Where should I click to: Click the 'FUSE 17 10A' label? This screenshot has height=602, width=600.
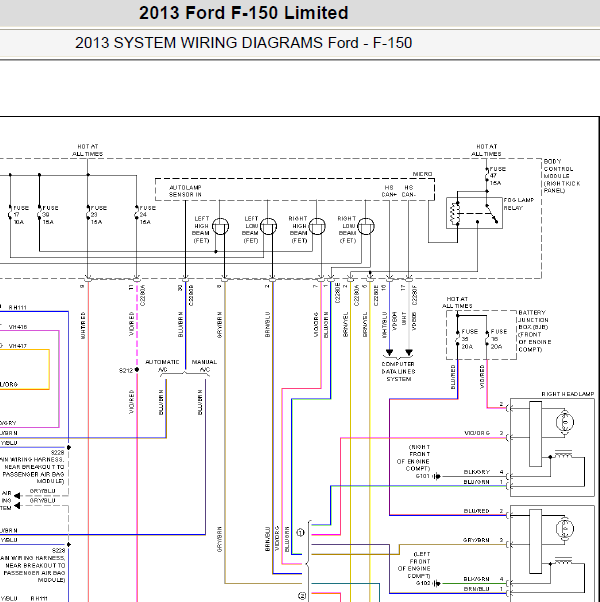(21, 215)
